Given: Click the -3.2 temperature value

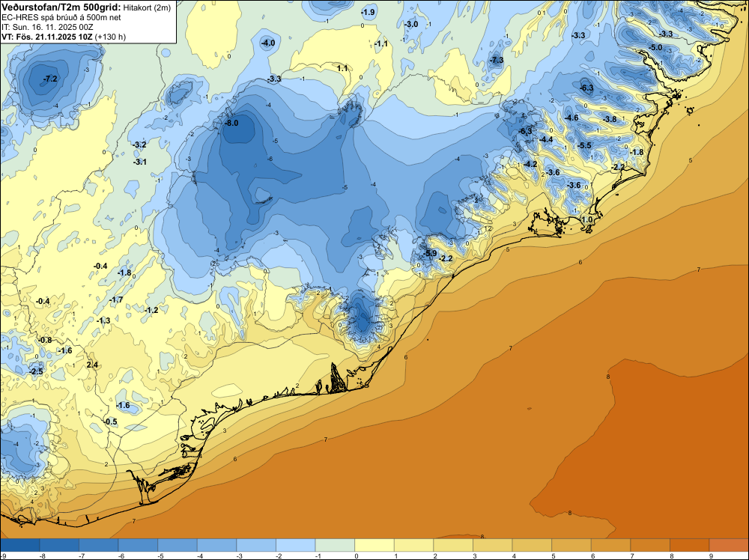Looking at the screenshot, I should coord(139,144).
